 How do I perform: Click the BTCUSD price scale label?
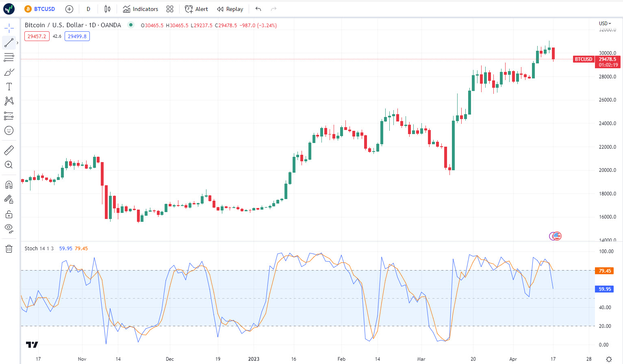click(x=584, y=59)
